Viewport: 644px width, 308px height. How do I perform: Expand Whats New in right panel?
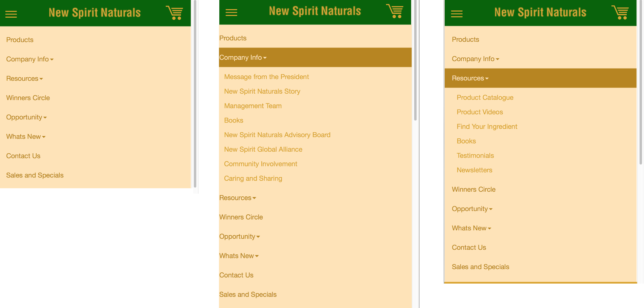tap(471, 228)
